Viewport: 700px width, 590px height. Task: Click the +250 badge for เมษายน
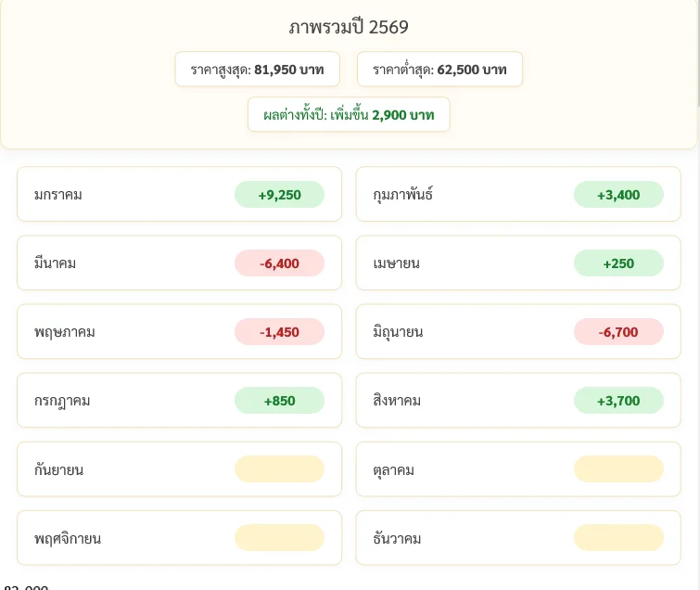pos(618,263)
